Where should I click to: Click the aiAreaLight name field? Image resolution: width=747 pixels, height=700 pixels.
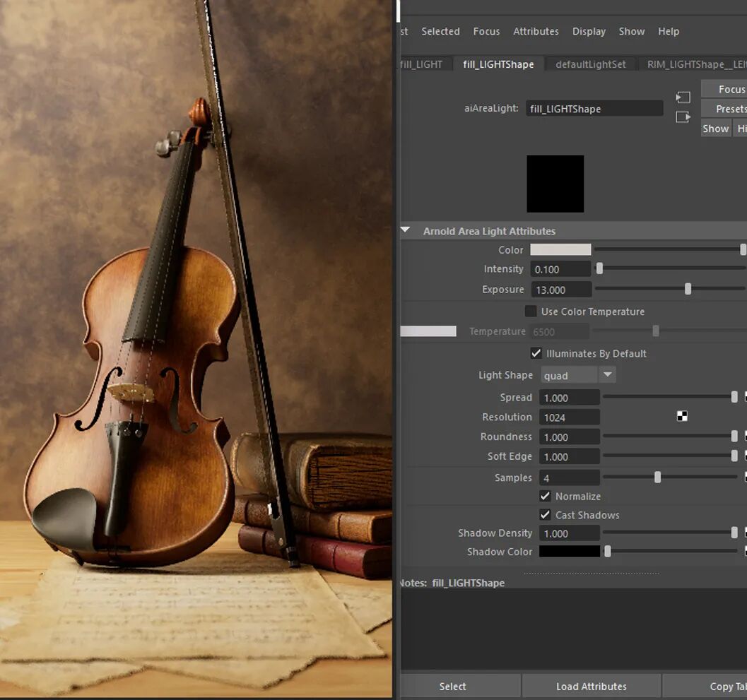[594, 109]
